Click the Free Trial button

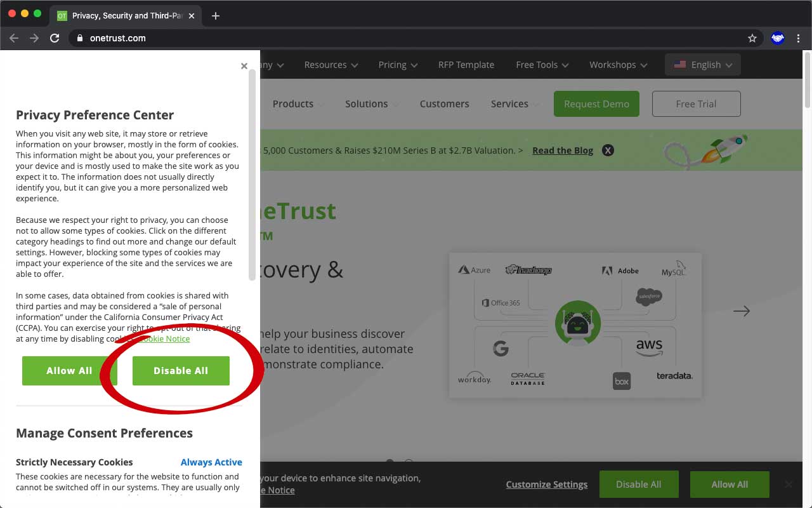tap(696, 104)
